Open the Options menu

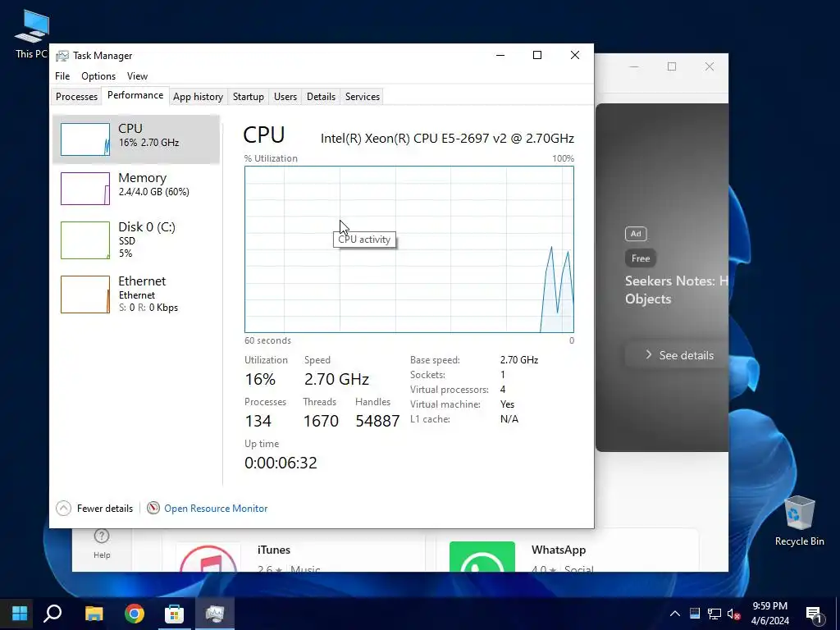tap(98, 76)
